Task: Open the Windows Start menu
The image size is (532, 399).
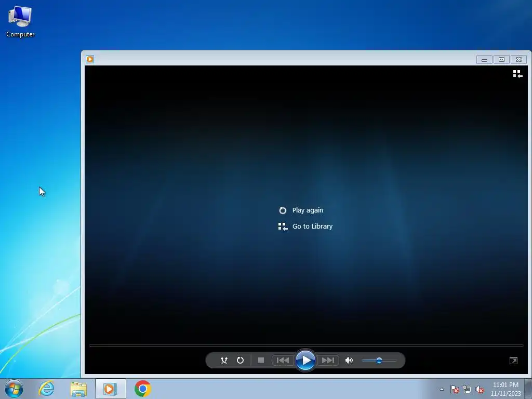Action: click(14, 389)
